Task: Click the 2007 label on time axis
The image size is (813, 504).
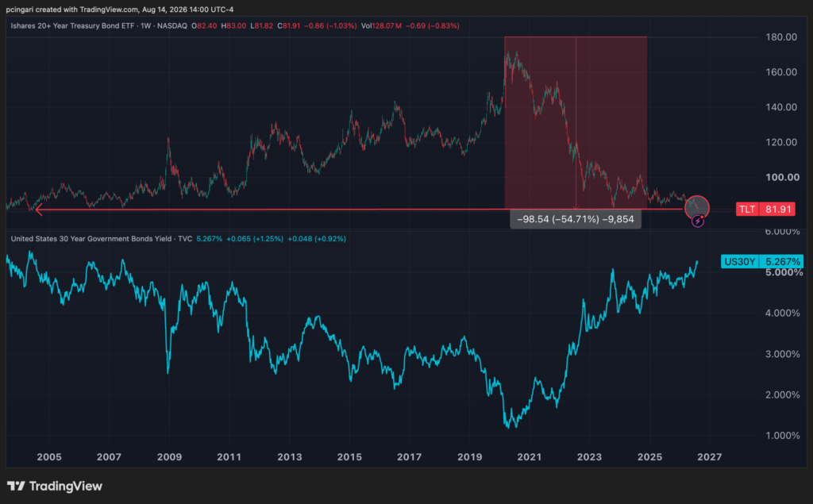Action: [x=109, y=457]
